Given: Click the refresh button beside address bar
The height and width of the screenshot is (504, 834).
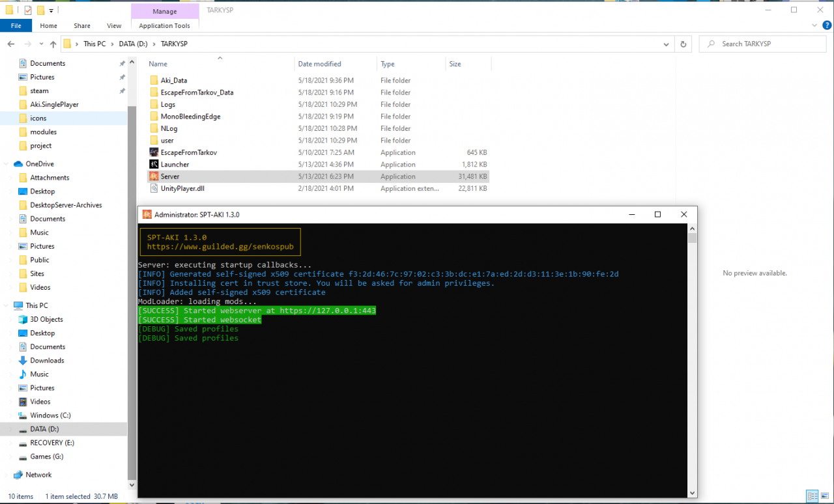Looking at the screenshot, I should (683, 44).
